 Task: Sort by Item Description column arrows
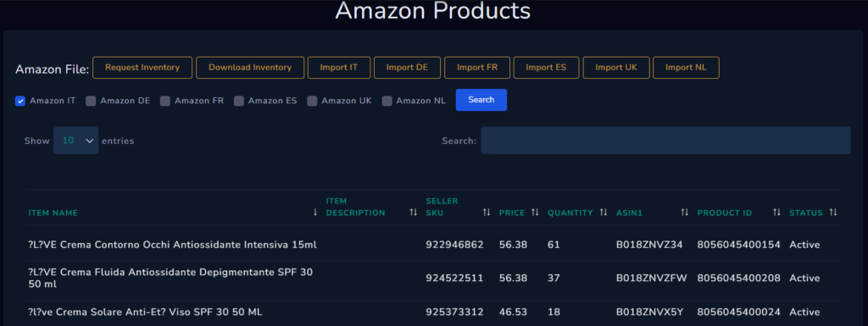click(x=413, y=213)
